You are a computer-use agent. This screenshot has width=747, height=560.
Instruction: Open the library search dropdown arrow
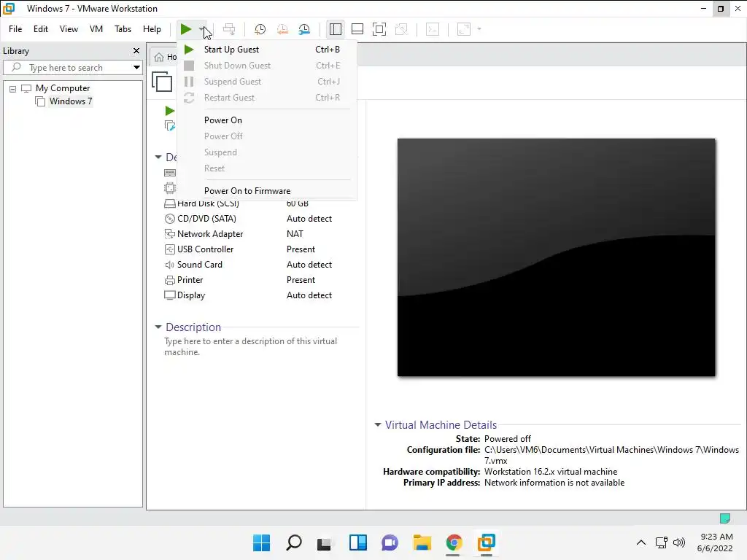(x=136, y=68)
